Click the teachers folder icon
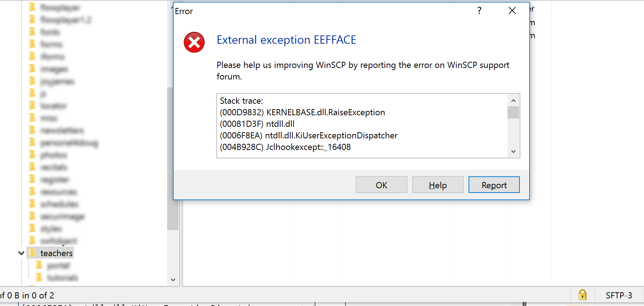The image size is (644, 306). click(x=32, y=253)
